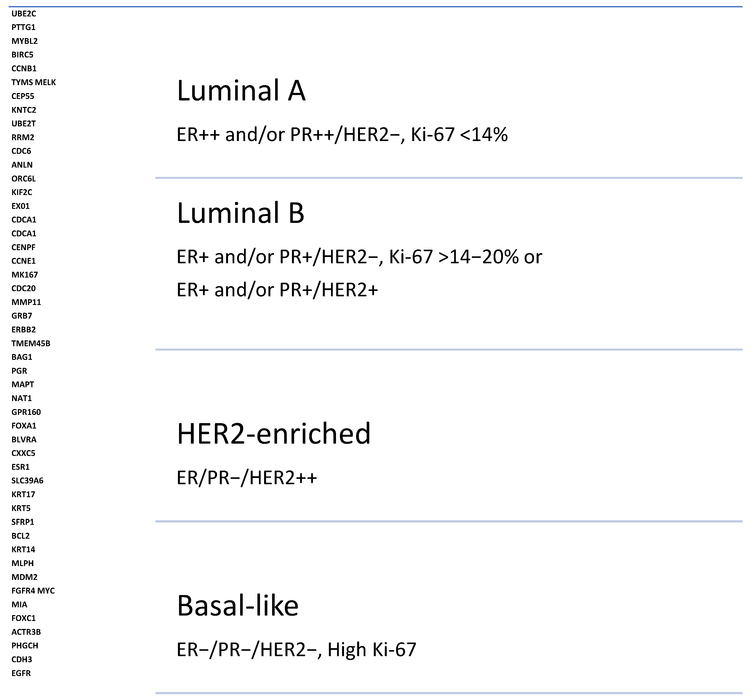The width and height of the screenshot is (753, 700).
Task: Click the ERBB2 gene label
Action: click(24, 330)
